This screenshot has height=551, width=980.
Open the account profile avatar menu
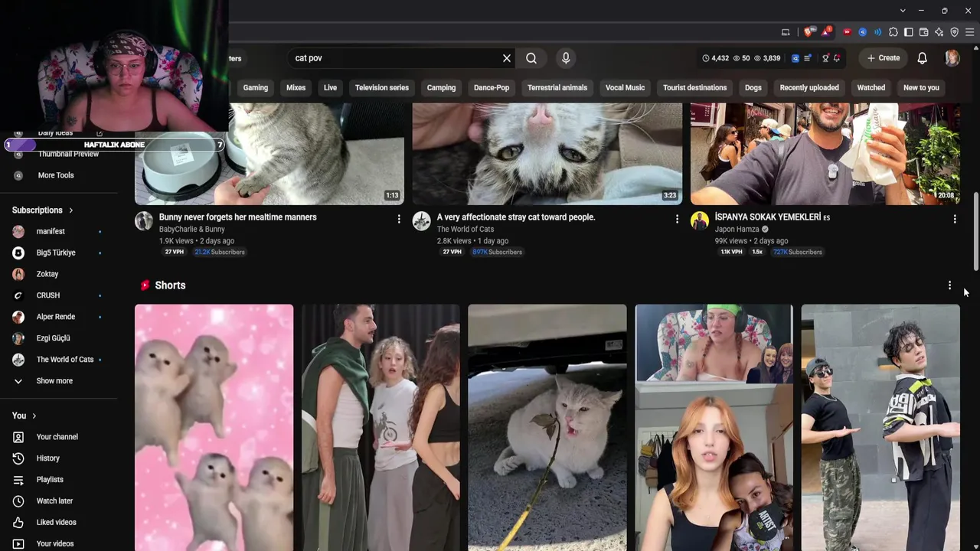tap(952, 58)
